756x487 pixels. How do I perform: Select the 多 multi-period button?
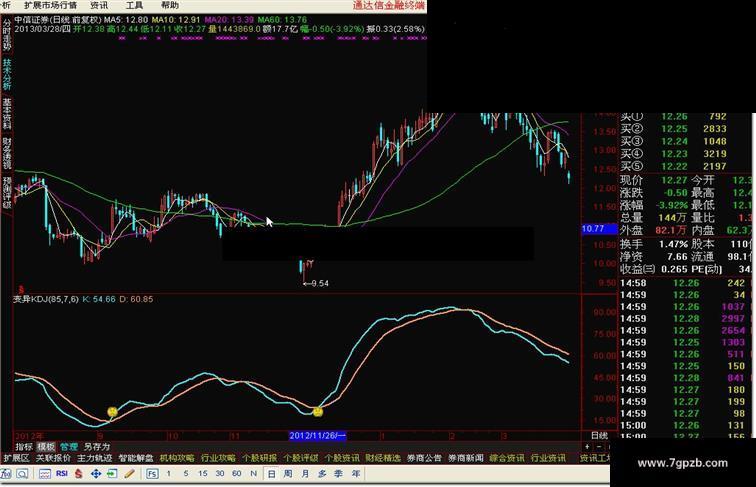[322, 473]
